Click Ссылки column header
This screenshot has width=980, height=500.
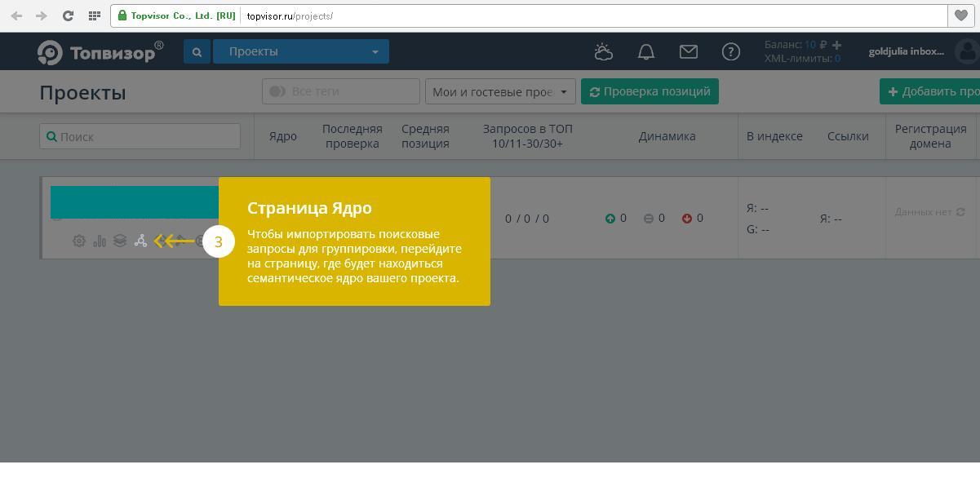pos(848,136)
